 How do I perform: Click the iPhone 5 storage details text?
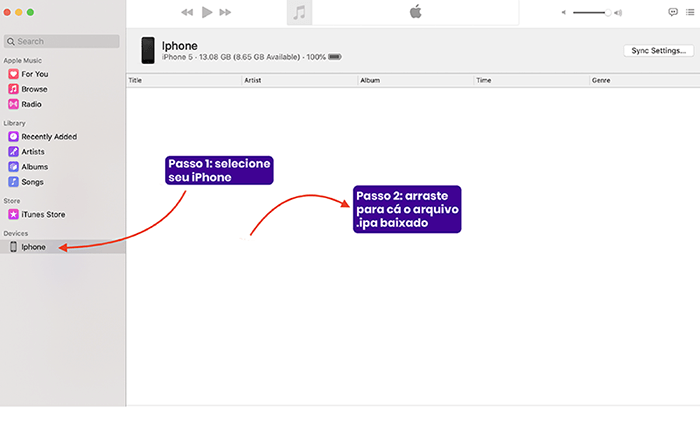(x=244, y=57)
